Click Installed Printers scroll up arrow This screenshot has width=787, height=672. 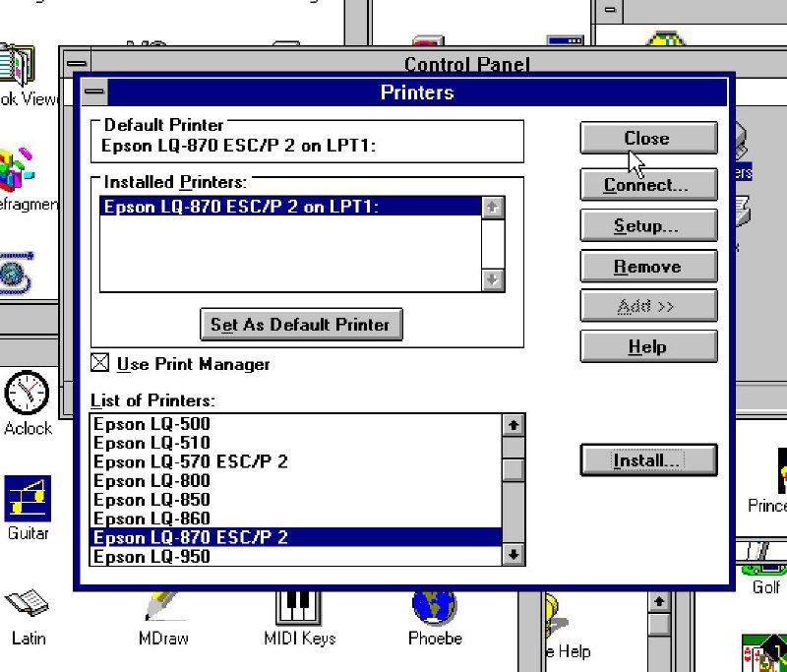tap(493, 208)
